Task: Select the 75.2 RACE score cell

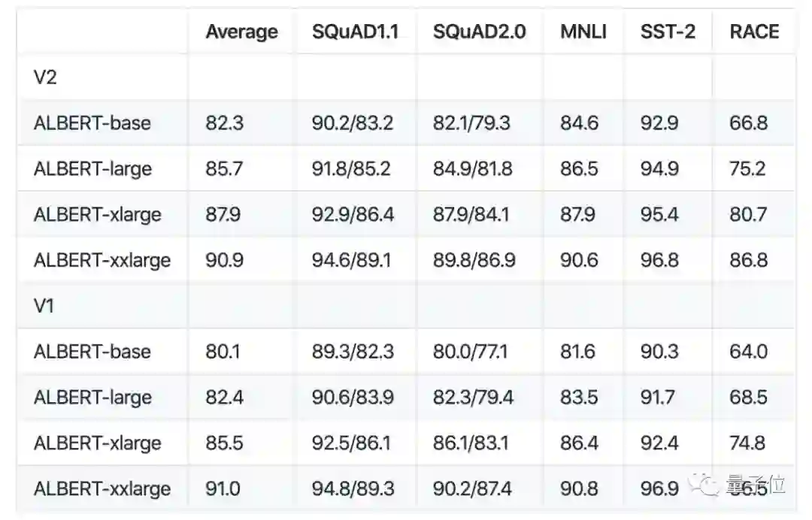Action: coord(747,169)
